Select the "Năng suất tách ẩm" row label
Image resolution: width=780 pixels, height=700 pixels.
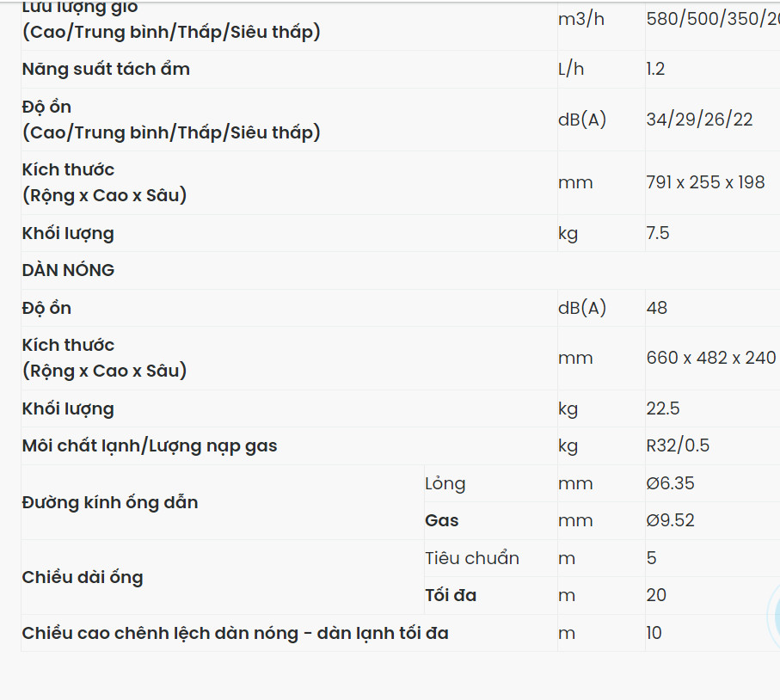click(x=106, y=69)
